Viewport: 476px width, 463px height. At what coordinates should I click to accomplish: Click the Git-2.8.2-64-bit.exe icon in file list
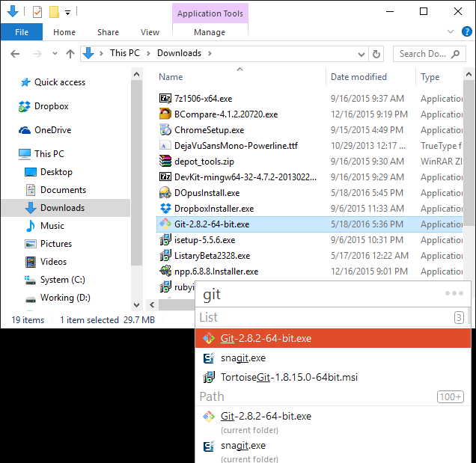165,224
